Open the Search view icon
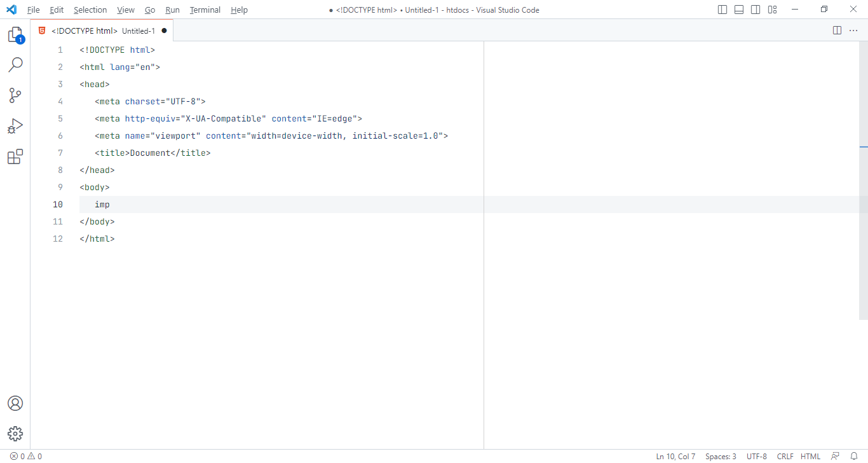 coord(15,65)
